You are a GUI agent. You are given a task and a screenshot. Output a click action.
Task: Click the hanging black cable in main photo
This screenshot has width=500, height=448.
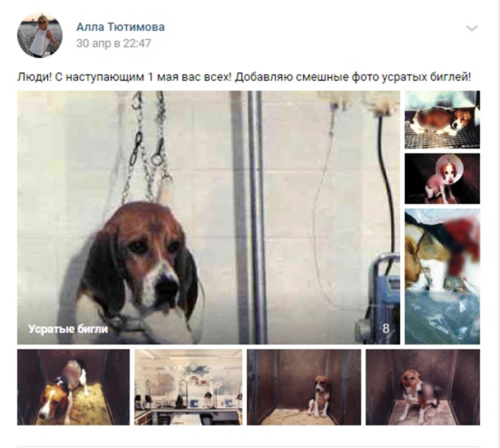click(x=387, y=191)
